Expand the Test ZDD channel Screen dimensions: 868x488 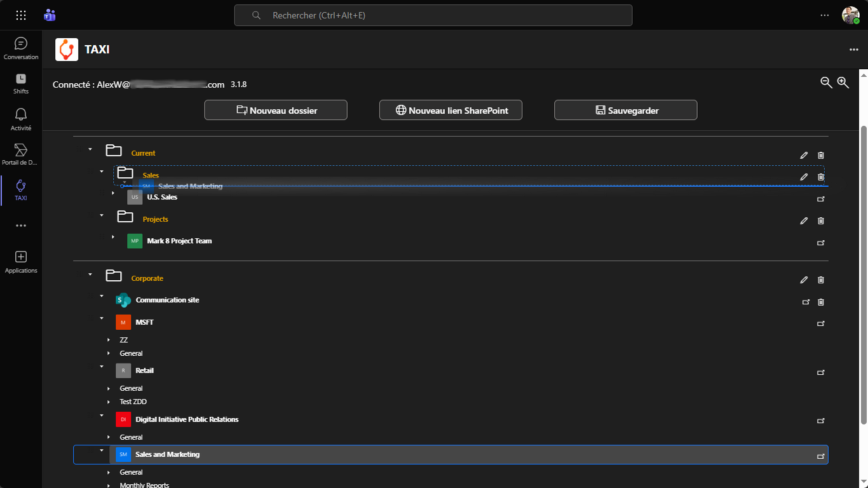point(109,402)
